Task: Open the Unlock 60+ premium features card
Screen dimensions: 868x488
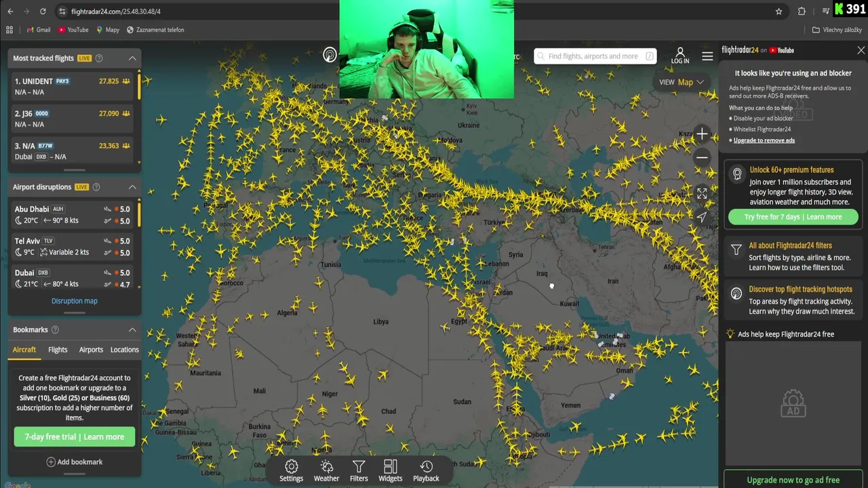Action: click(x=793, y=195)
